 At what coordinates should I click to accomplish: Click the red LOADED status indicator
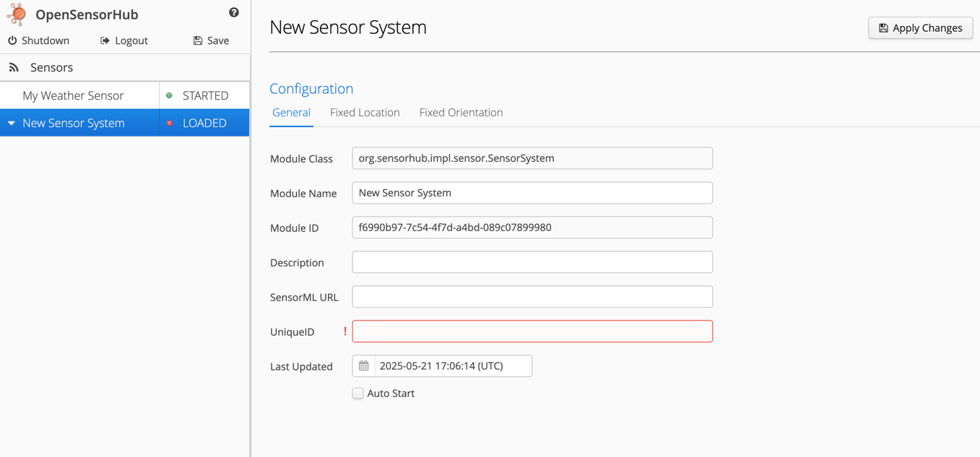[170, 123]
